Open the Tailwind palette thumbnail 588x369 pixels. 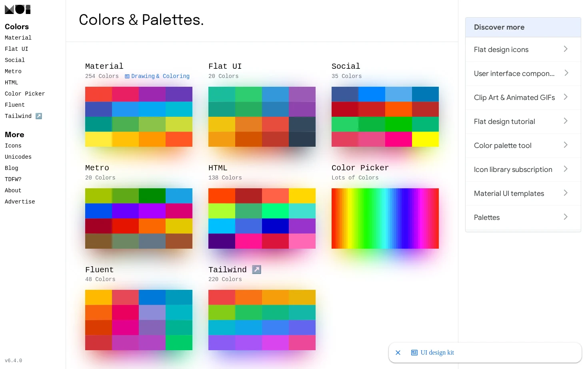(x=262, y=320)
